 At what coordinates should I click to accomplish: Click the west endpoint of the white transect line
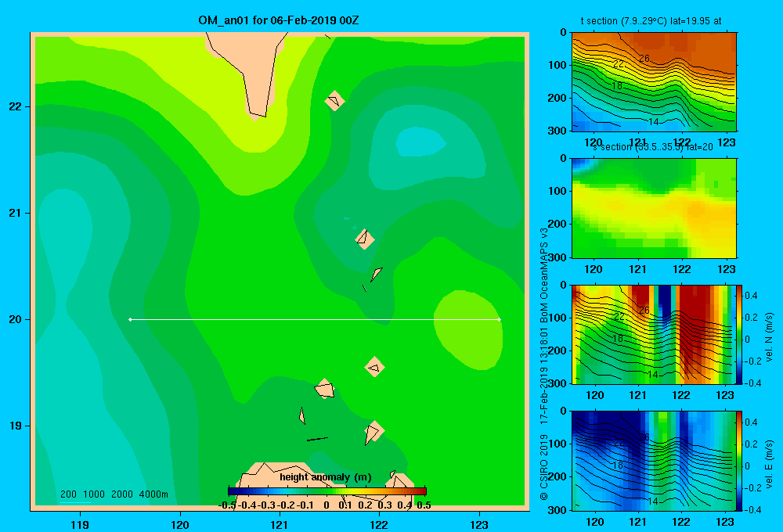[x=130, y=319]
